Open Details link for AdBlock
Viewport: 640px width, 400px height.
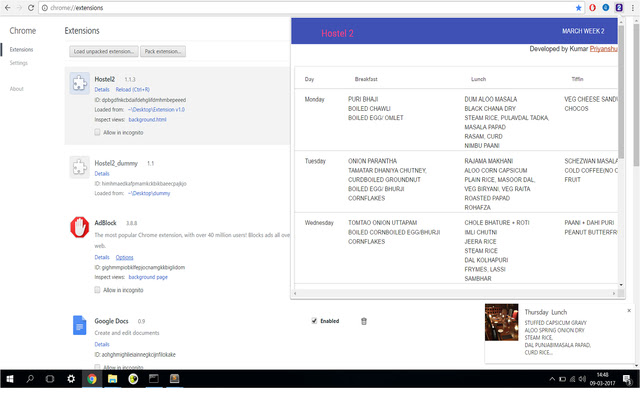[x=102, y=257]
